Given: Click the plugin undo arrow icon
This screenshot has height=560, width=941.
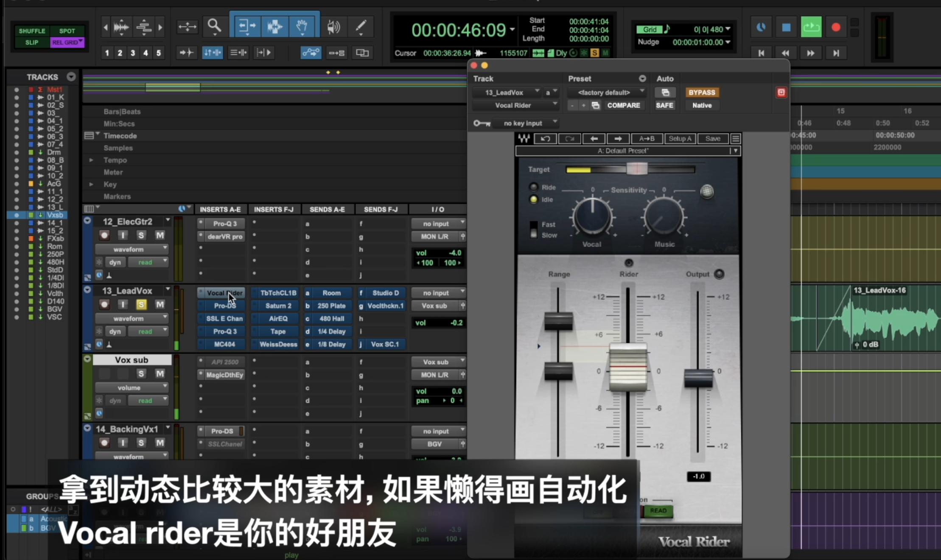Looking at the screenshot, I should pos(545,139).
